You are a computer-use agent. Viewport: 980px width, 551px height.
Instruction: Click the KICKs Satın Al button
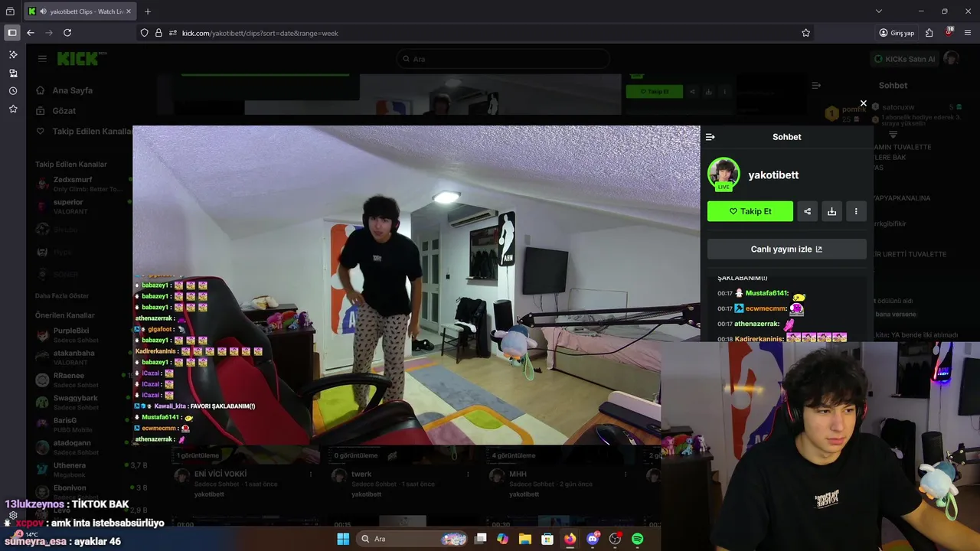904,59
